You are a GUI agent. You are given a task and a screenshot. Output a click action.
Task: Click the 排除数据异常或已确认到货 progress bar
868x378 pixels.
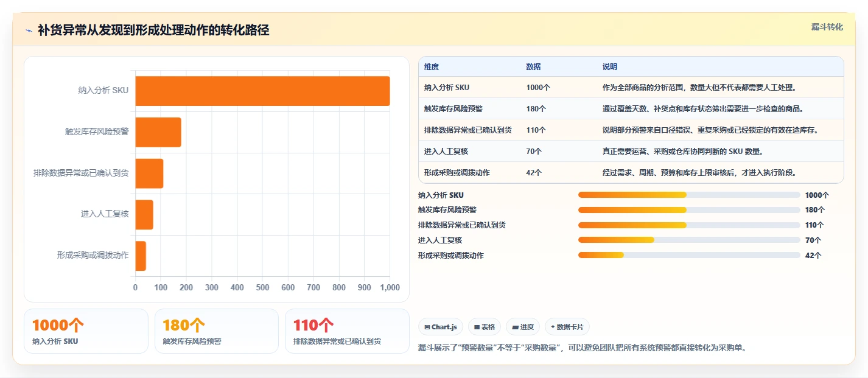[x=689, y=225]
